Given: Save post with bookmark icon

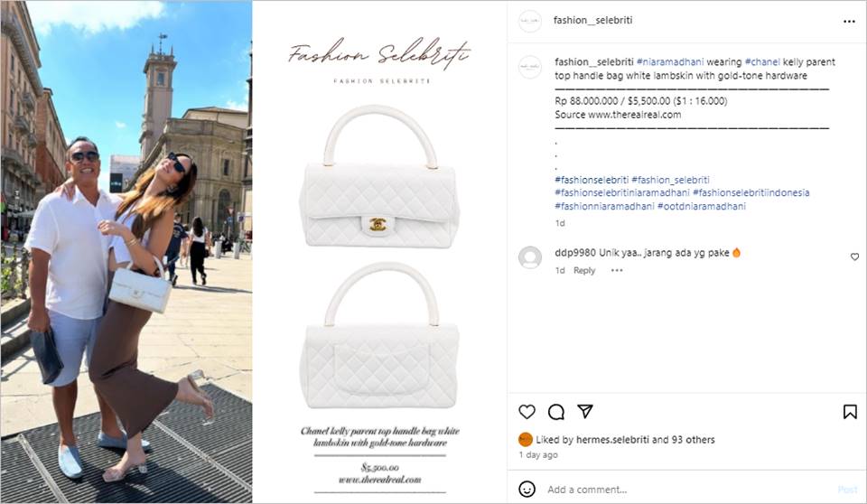Looking at the screenshot, I should click(850, 412).
